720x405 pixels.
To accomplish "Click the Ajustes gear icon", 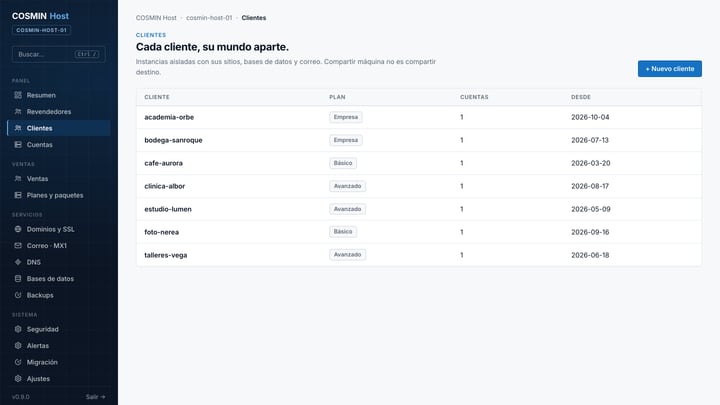I will point(18,379).
